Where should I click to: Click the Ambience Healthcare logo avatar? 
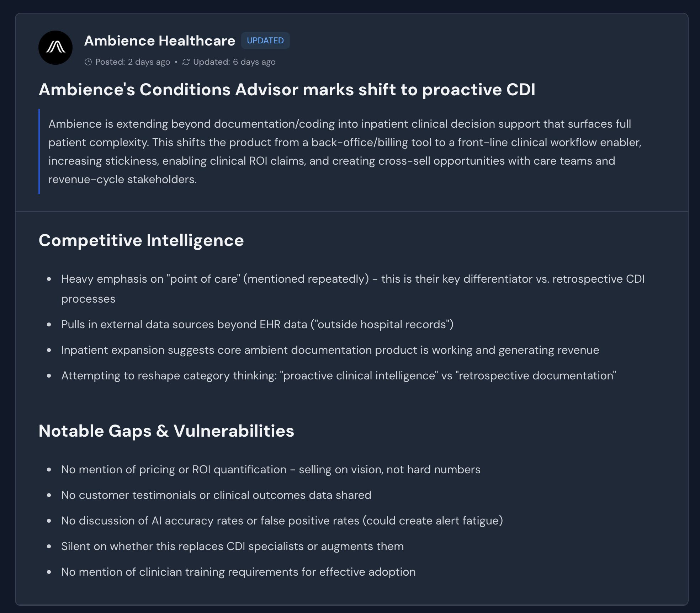pos(55,48)
